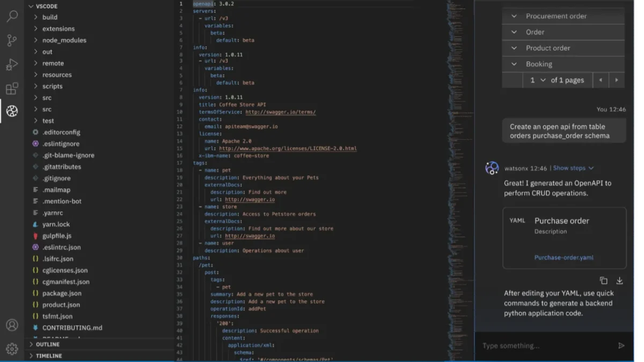The image size is (644, 362).
Task: Open the .git-blame-ignore file
Action: (68, 155)
